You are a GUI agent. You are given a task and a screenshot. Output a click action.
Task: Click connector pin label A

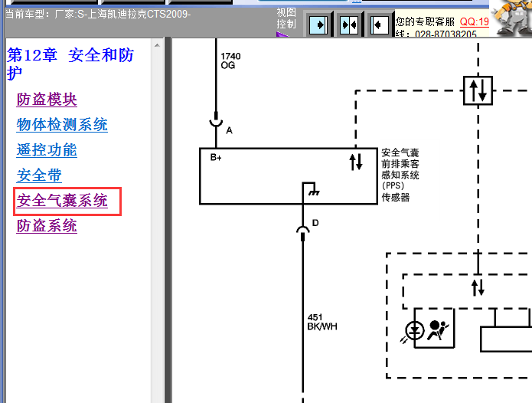(x=230, y=130)
